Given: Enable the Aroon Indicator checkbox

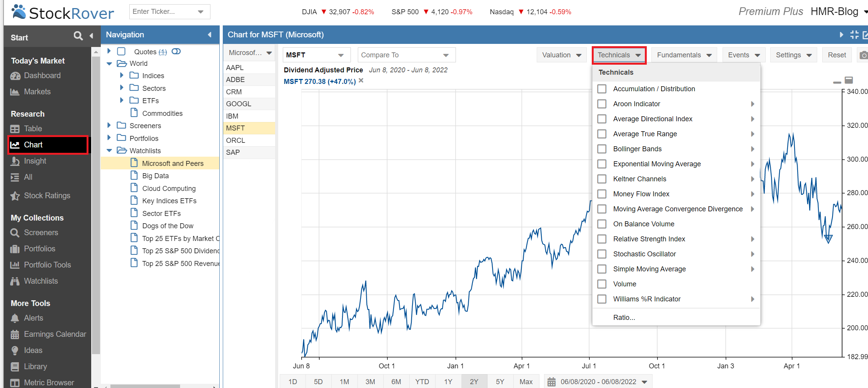Looking at the screenshot, I should (602, 104).
